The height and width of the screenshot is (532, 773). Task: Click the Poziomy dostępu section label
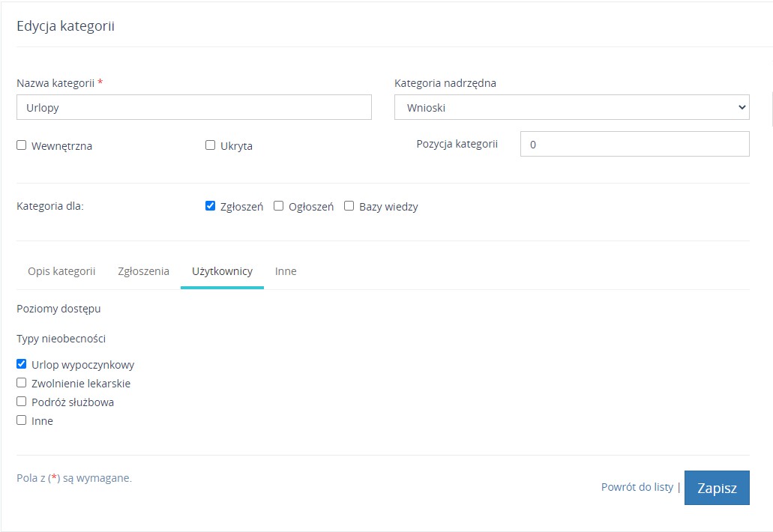pyautogui.click(x=58, y=308)
